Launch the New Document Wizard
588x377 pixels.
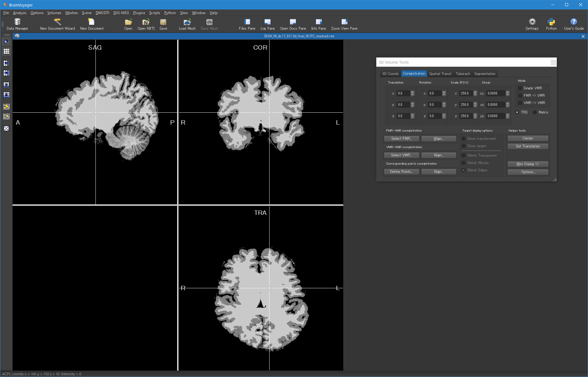click(57, 24)
